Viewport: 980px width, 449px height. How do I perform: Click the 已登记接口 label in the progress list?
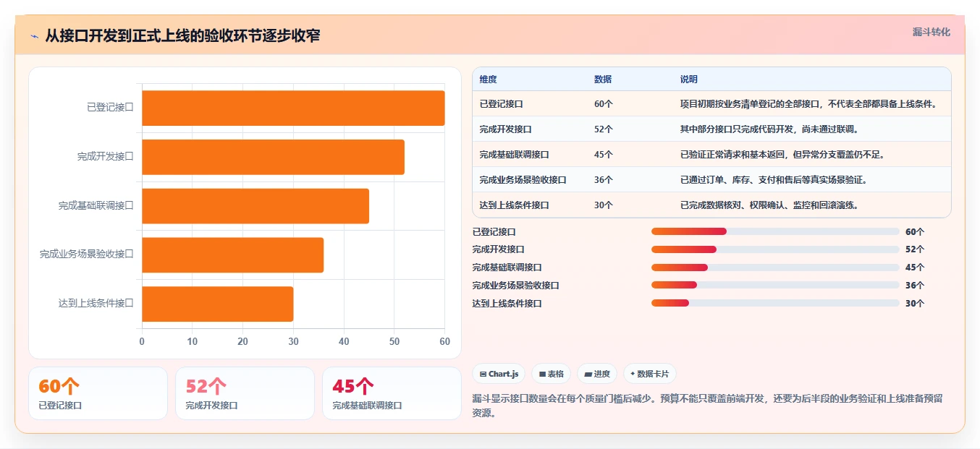click(494, 232)
